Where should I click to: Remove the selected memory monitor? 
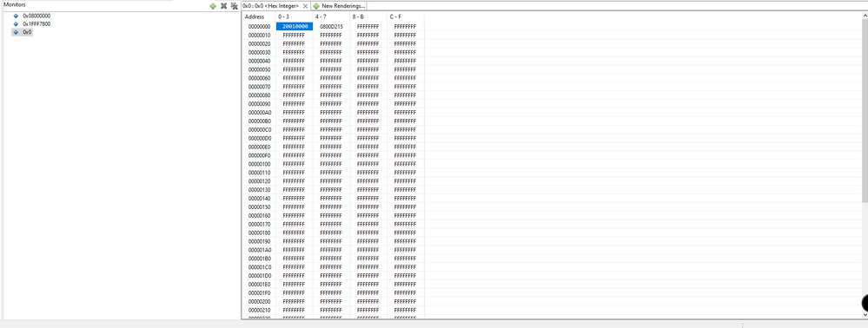coord(223,6)
